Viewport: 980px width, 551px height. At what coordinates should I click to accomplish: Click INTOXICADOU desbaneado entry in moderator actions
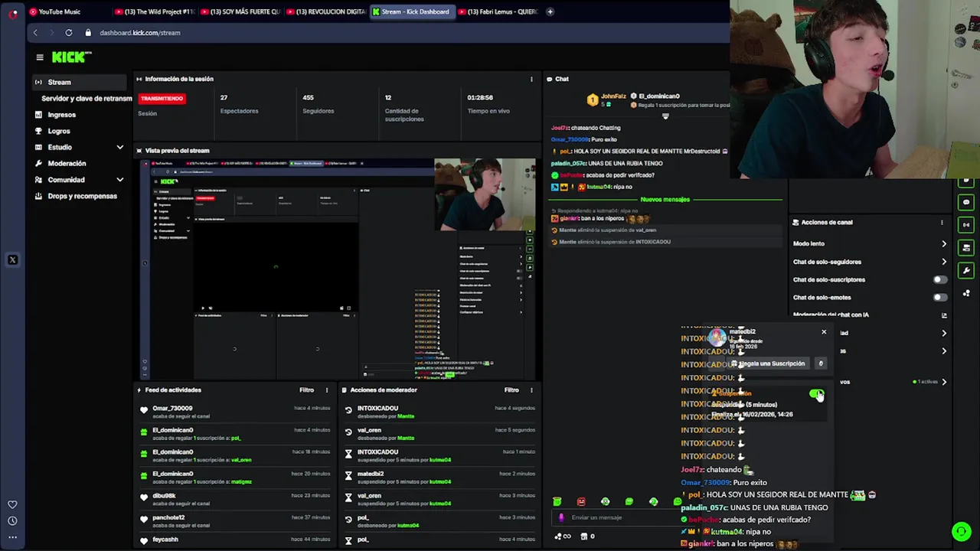point(440,412)
